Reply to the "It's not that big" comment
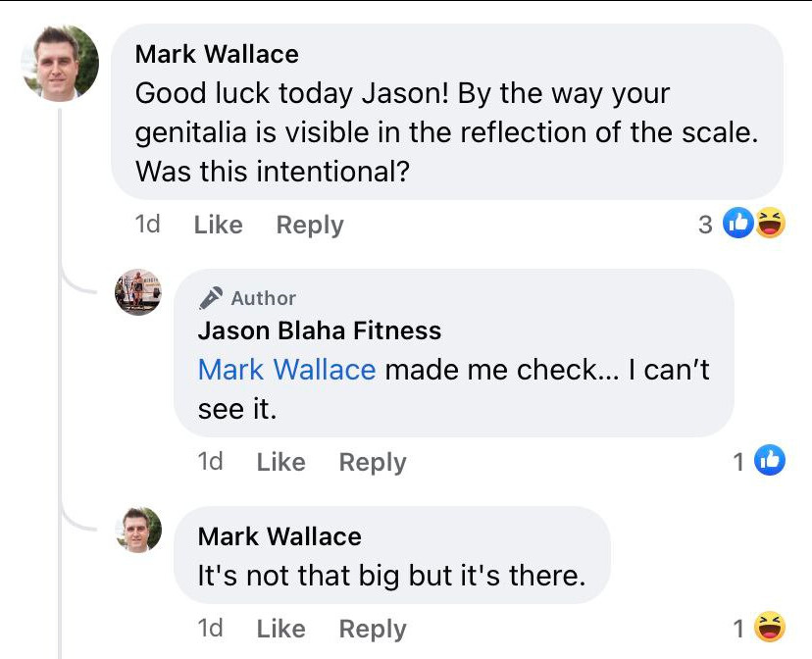This screenshot has height=659, width=812. (x=373, y=629)
